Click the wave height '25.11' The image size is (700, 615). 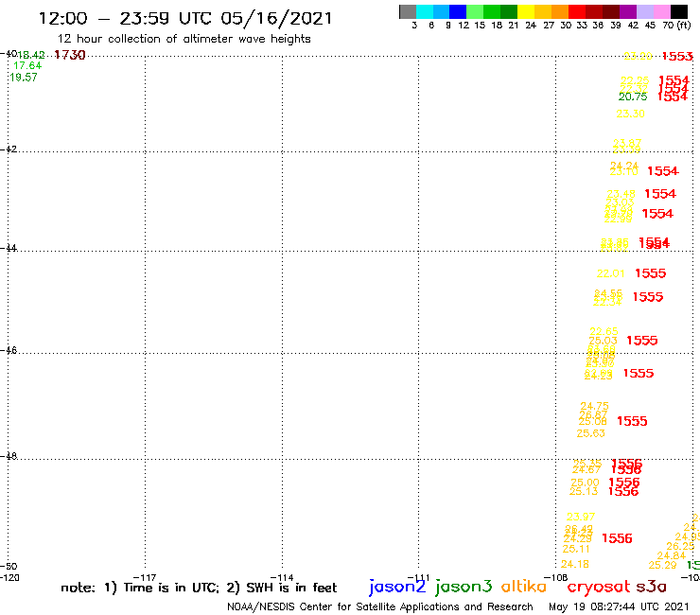point(576,549)
